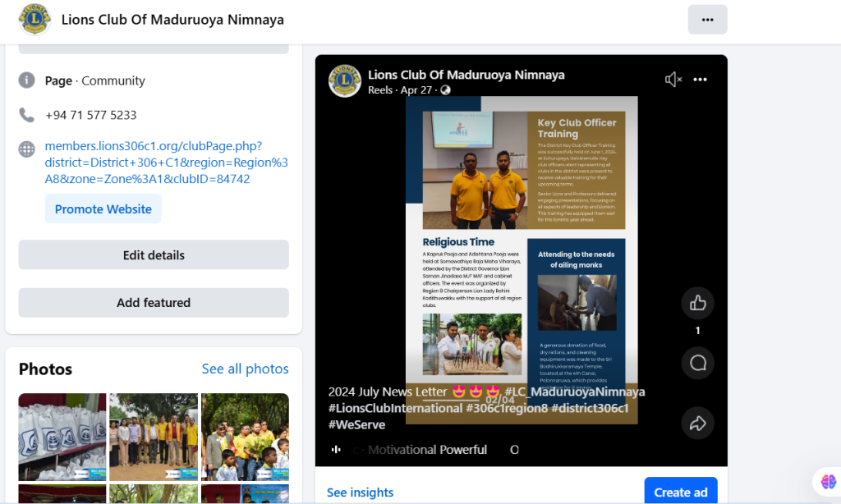Click the Page · Community label
Image resolution: width=841 pixels, height=504 pixels.
(x=95, y=80)
